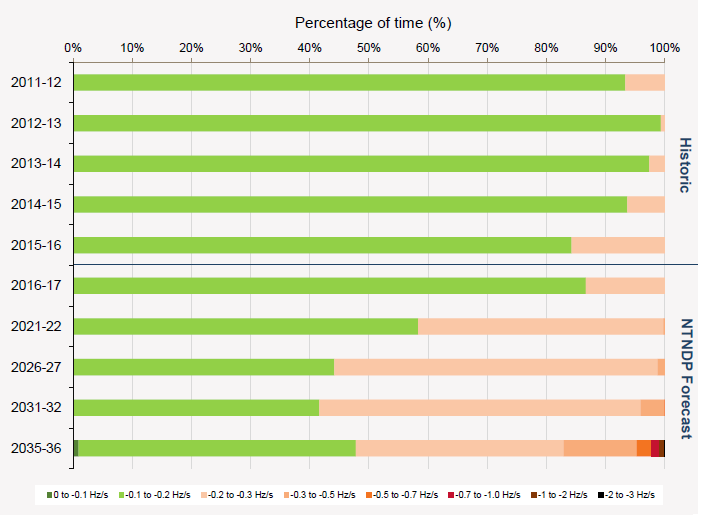Click the 2016-17 year label
The height and width of the screenshot is (518, 704).
coord(36,285)
